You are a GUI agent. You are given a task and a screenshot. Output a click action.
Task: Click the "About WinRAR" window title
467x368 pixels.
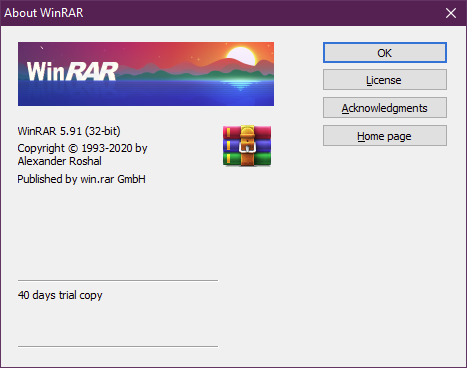[44, 13]
